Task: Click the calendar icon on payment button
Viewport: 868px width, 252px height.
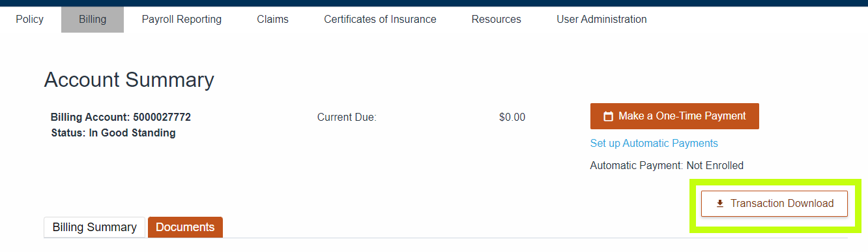Action: [609, 117]
